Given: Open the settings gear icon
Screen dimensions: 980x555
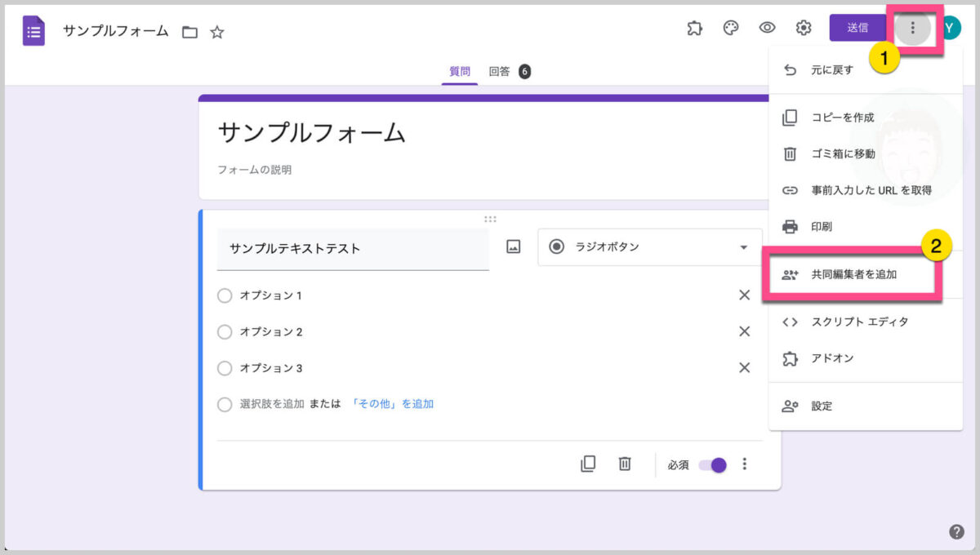Looking at the screenshot, I should pyautogui.click(x=804, y=28).
